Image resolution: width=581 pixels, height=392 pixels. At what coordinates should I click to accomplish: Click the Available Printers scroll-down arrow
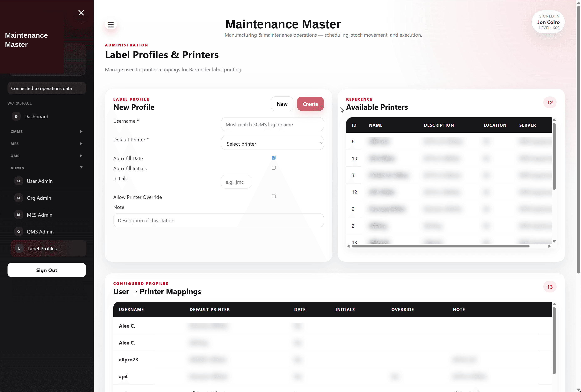pos(554,241)
